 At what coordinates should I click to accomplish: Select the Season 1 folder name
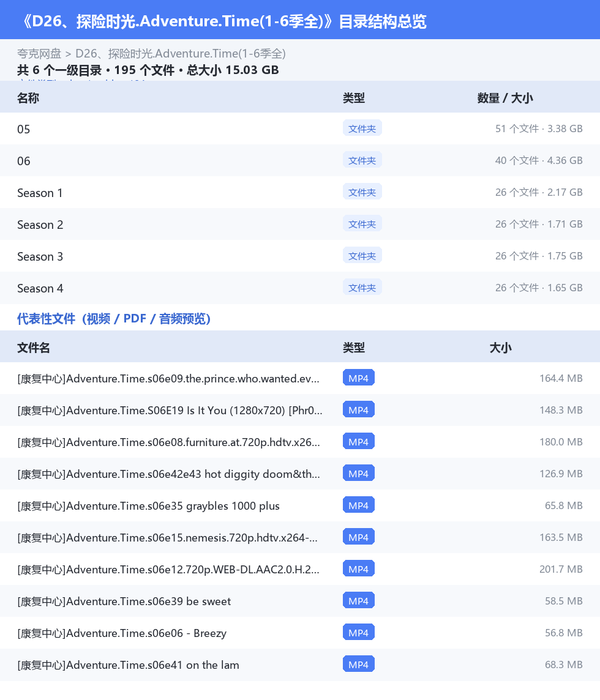(40, 193)
